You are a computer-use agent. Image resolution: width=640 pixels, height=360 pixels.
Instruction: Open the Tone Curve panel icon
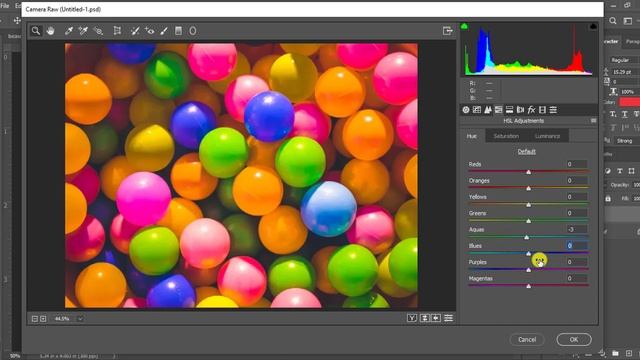[x=477, y=110]
